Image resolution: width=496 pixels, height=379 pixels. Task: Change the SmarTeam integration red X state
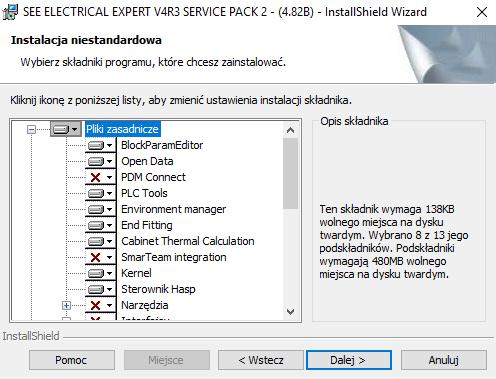[100, 257]
